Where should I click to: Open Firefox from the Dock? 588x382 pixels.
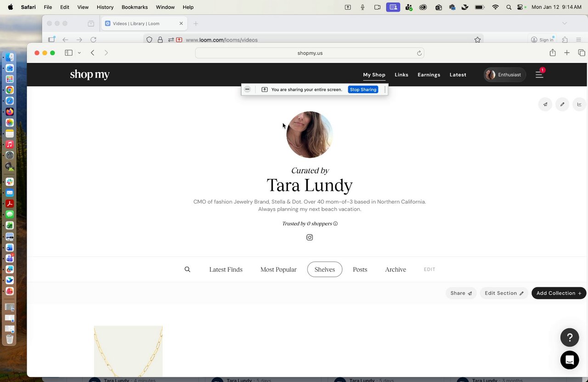[10, 112]
